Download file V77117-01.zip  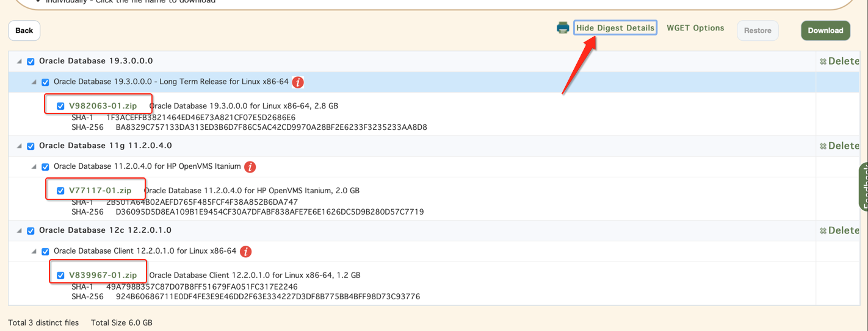tap(100, 191)
